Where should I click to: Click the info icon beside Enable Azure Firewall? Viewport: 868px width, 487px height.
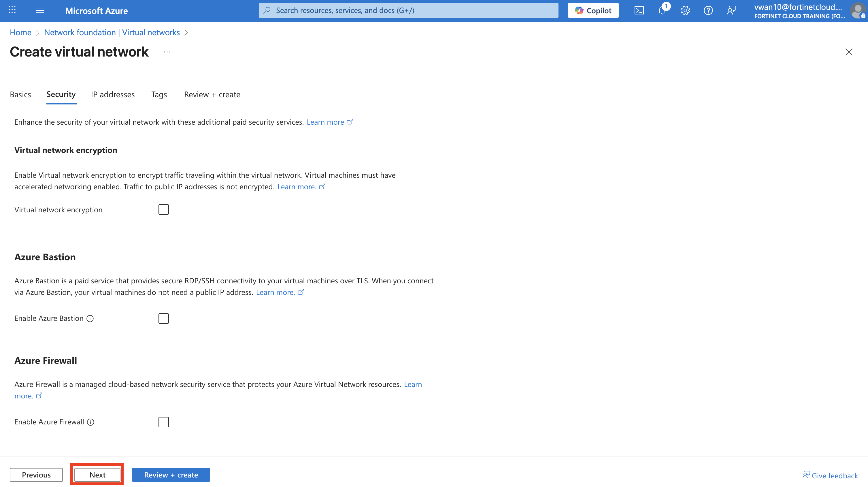point(91,422)
